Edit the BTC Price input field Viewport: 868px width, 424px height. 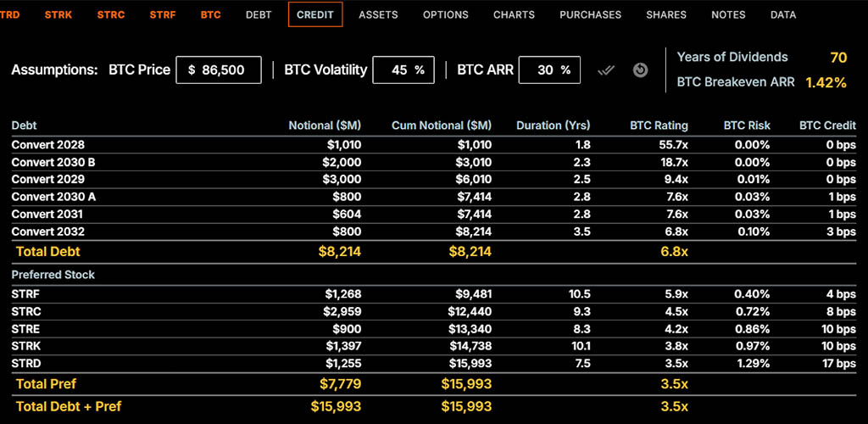pyautogui.click(x=219, y=70)
